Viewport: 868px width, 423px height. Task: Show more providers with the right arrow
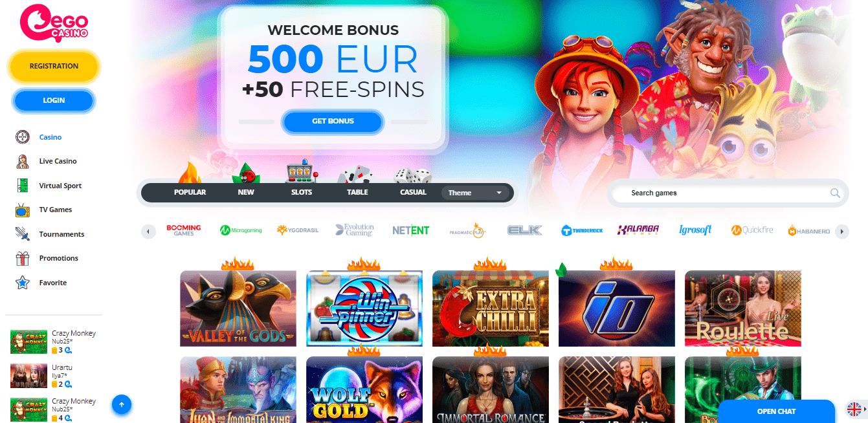tap(841, 231)
